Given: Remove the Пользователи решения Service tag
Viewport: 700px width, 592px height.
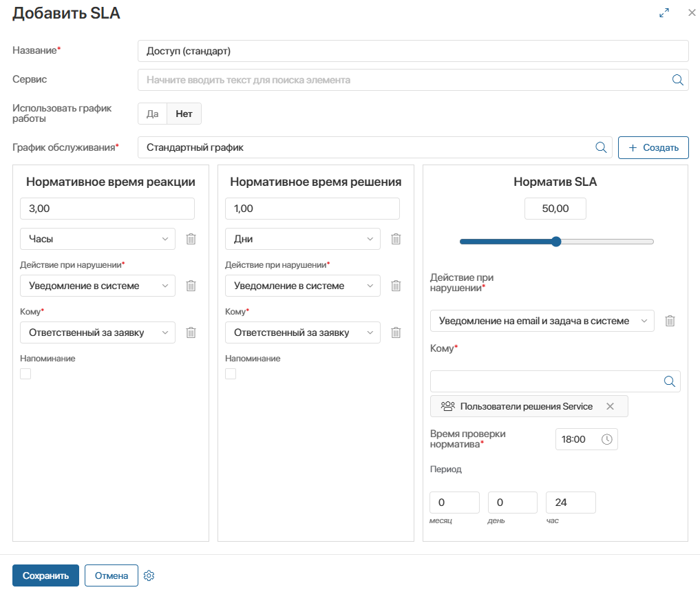Looking at the screenshot, I should 610,406.
